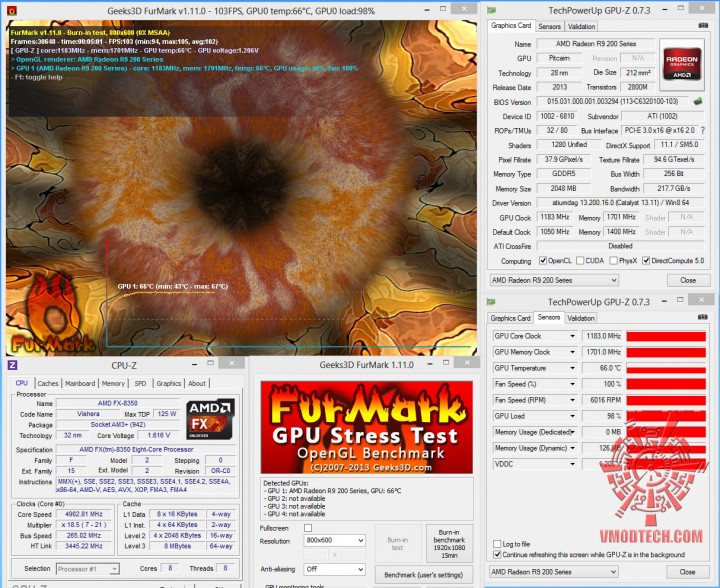The height and width of the screenshot is (588, 720).
Task: Open the GPU Core Clock sensor dropdown
Action: [572, 336]
